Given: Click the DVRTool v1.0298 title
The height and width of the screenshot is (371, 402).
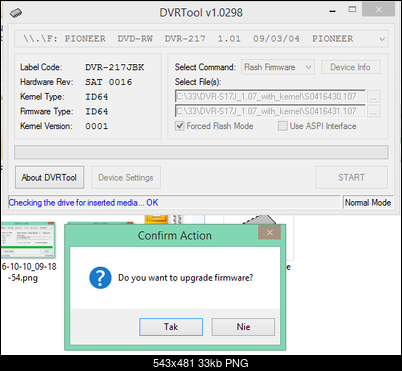Looking at the screenshot, I should (x=201, y=12).
